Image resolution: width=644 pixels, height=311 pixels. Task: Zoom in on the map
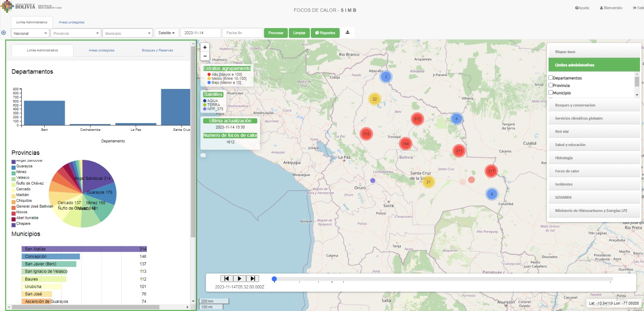click(x=205, y=47)
